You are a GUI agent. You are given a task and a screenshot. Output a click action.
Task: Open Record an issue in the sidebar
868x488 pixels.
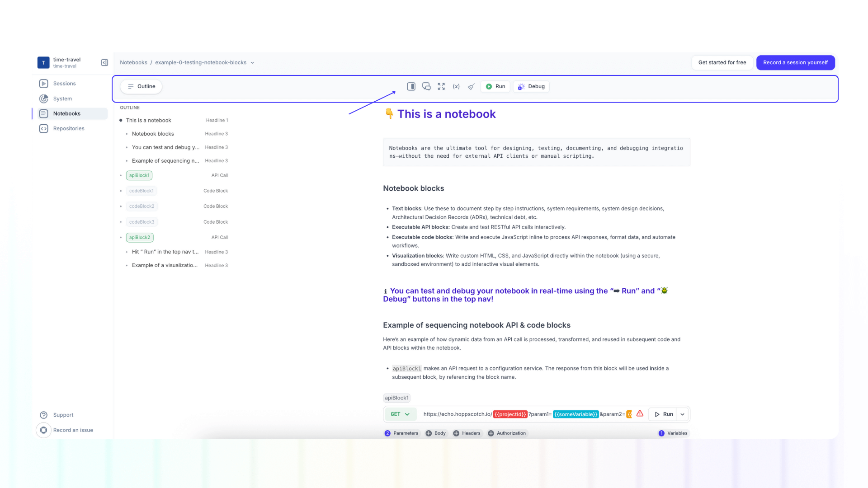tap(73, 430)
